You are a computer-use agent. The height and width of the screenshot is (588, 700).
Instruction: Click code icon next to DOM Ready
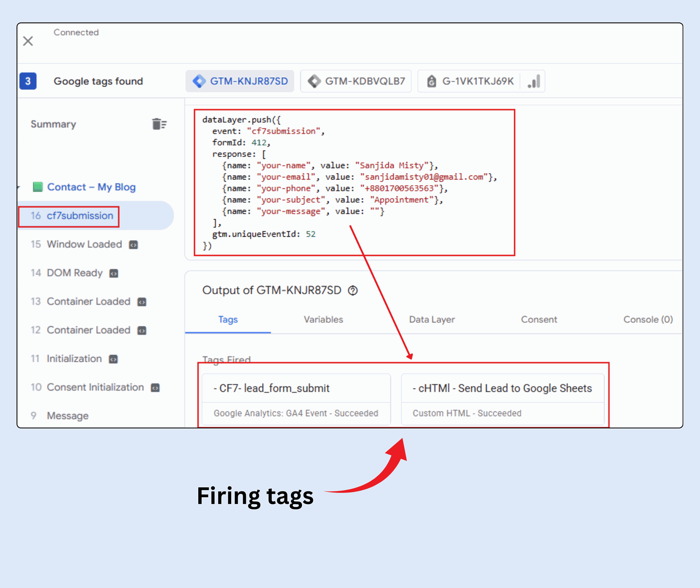[114, 273]
